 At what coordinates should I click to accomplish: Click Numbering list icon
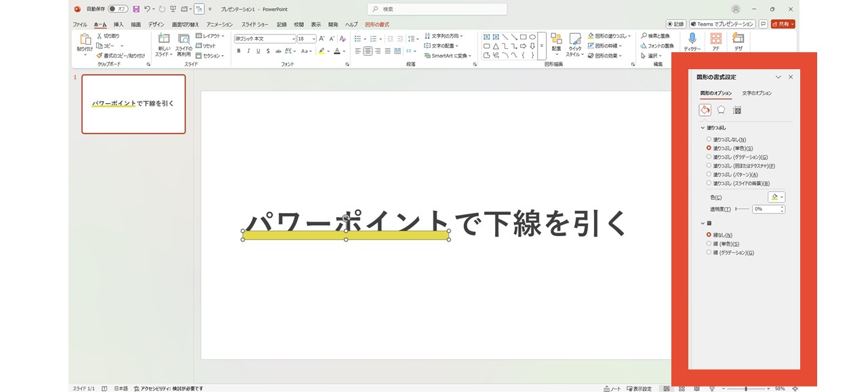(373, 39)
